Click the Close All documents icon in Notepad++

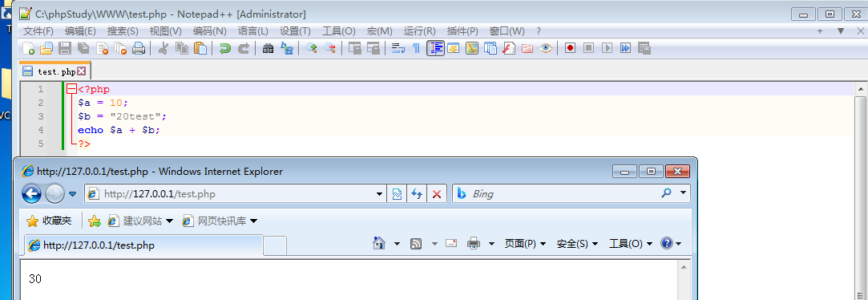pyautogui.click(x=120, y=48)
